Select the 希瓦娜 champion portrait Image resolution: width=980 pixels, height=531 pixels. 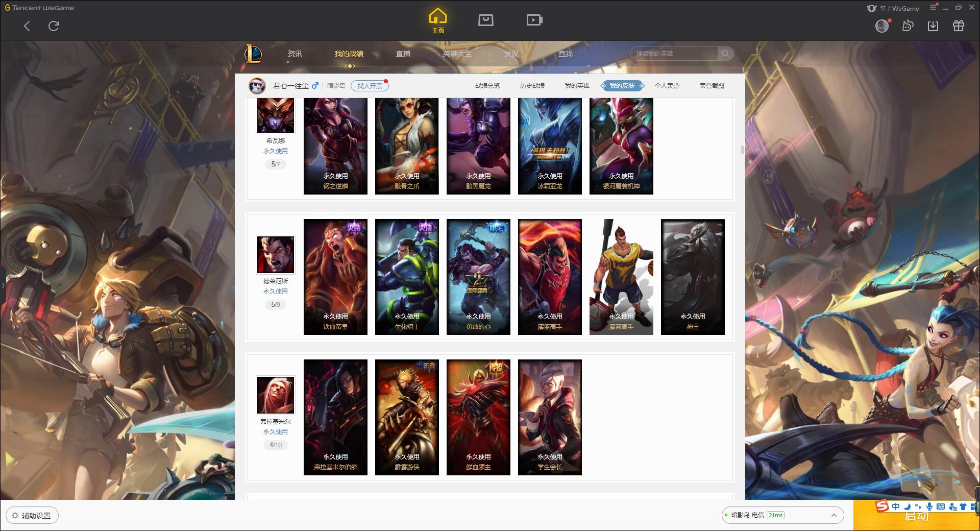click(276, 116)
